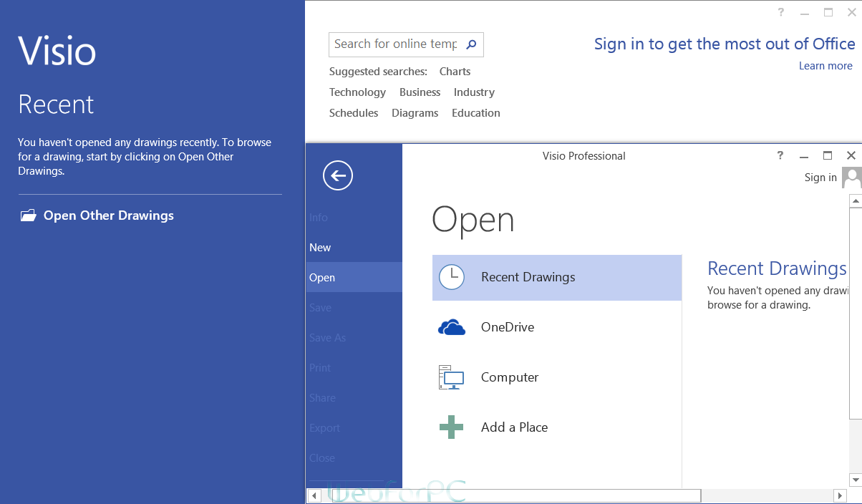This screenshot has width=862, height=504.
Task: Click the Visio Professional title text
Action: click(584, 156)
